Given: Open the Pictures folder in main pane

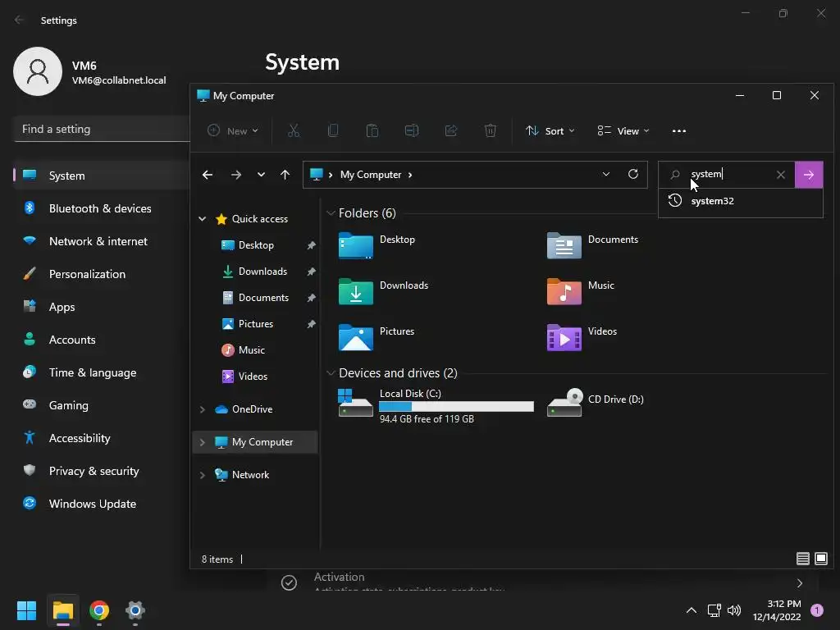Looking at the screenshot, I should pos(356,337).
